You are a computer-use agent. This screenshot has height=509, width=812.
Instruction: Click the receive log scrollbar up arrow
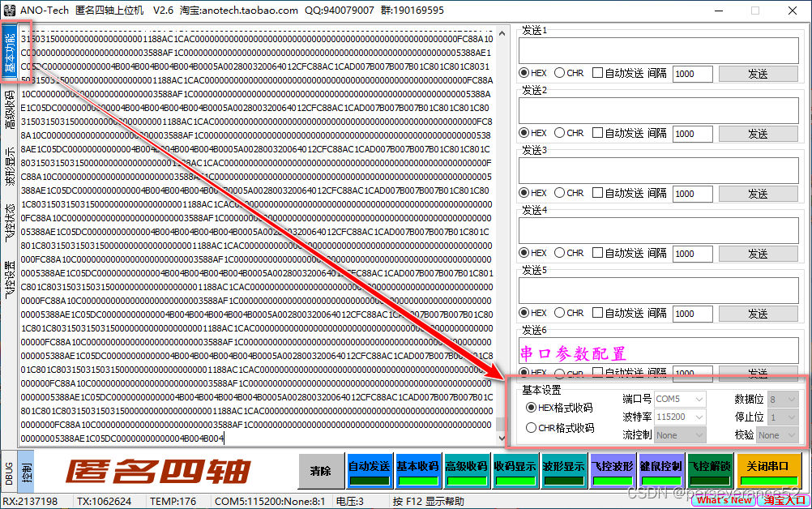point(502,34)
